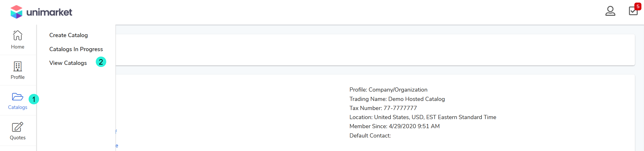Click the Catalogs label in sidebar

pos(18,107)
